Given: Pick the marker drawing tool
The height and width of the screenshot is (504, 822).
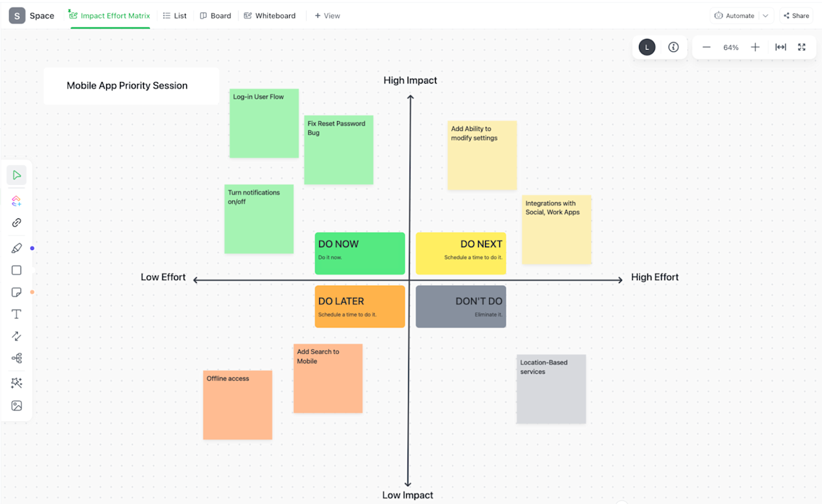Looking at the screenshot, I should (16, 247).
